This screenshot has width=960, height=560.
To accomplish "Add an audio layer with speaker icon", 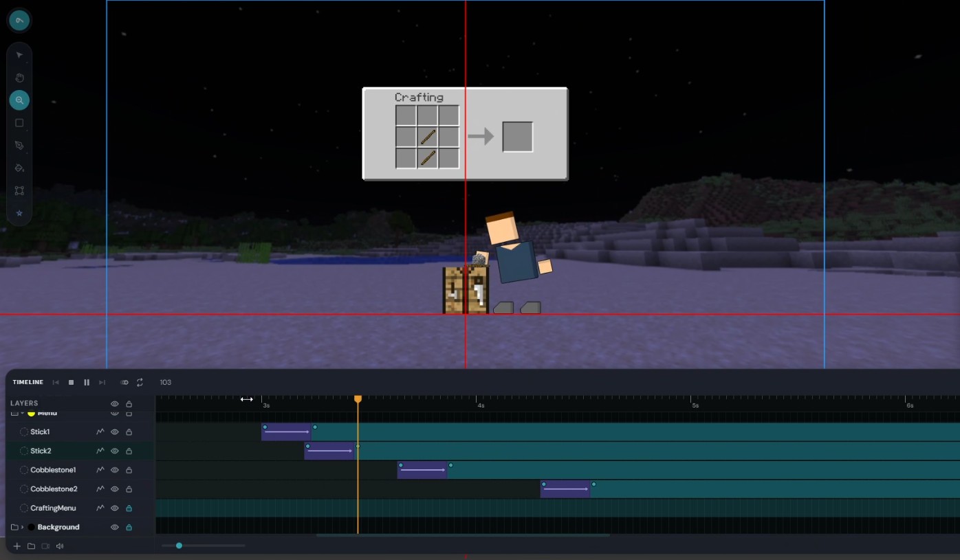I will 60,546.
